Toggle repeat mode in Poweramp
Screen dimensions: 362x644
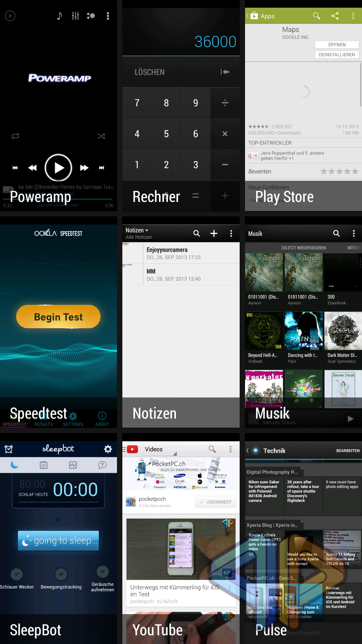pyautogui.click(x=15, y=136)
